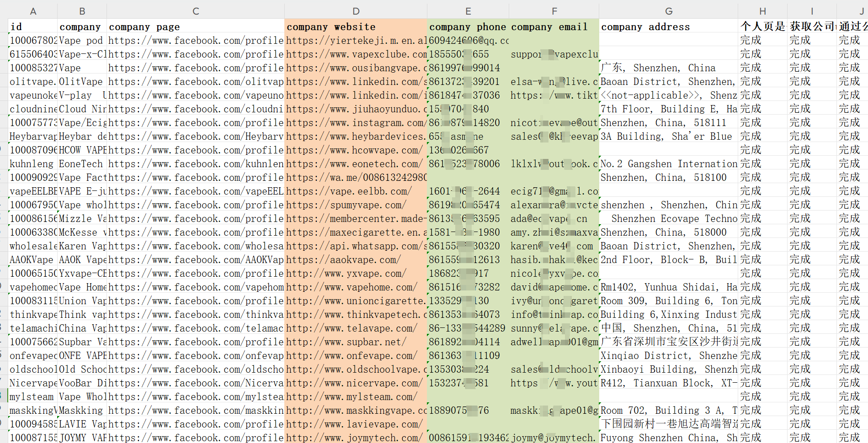Viewport: 868px width, 443px height.
Task: Select address 'Xinbaoyi Building' cell
Action: [x=669, y=369]
